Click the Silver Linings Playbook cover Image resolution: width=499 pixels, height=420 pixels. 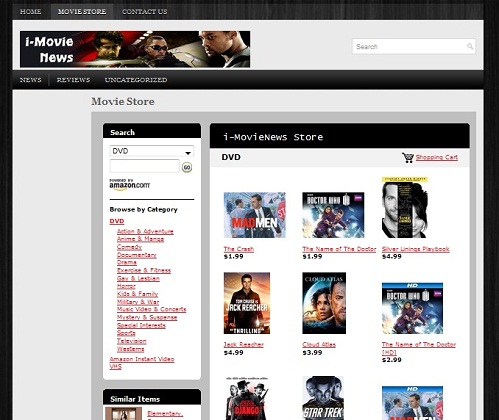coord(405,207)
